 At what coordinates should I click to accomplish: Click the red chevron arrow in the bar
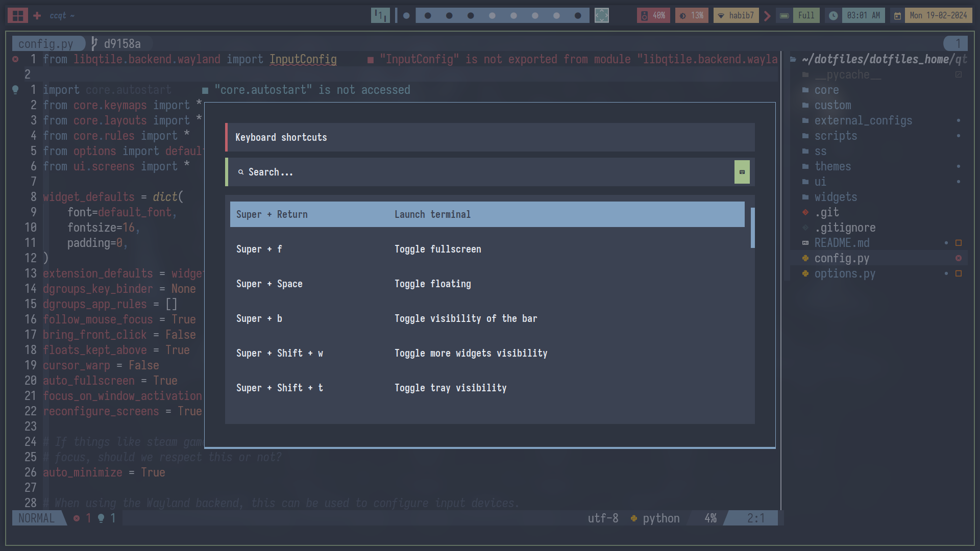(x=767, y=16)
